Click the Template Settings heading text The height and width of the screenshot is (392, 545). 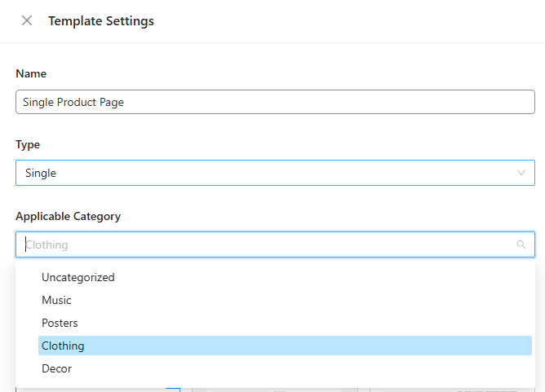click(101, 21)
